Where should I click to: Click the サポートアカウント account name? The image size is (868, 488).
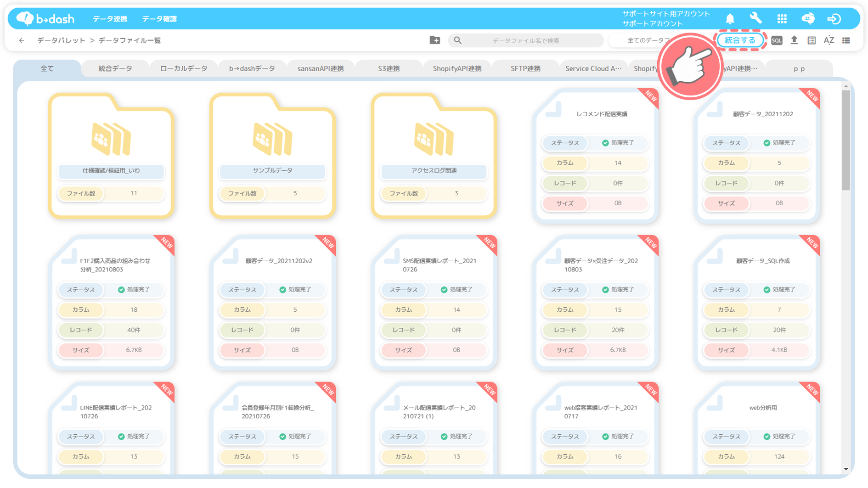653,23
